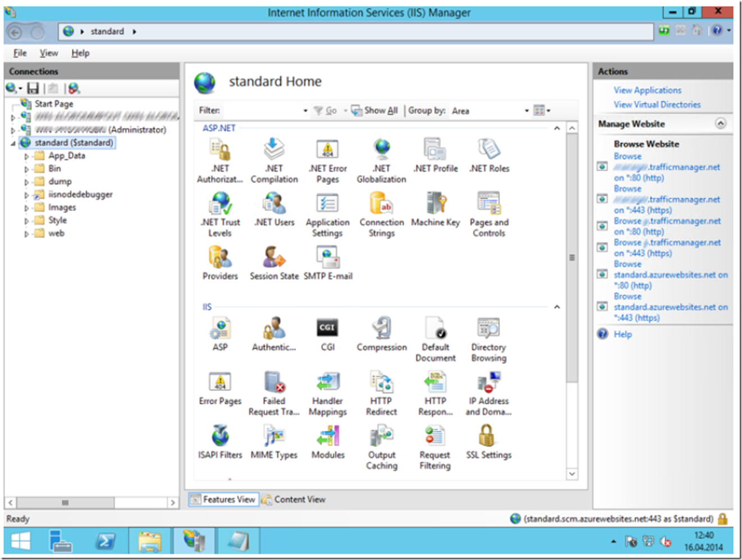
Task: Open the View menu
Action: coord(49,53)
